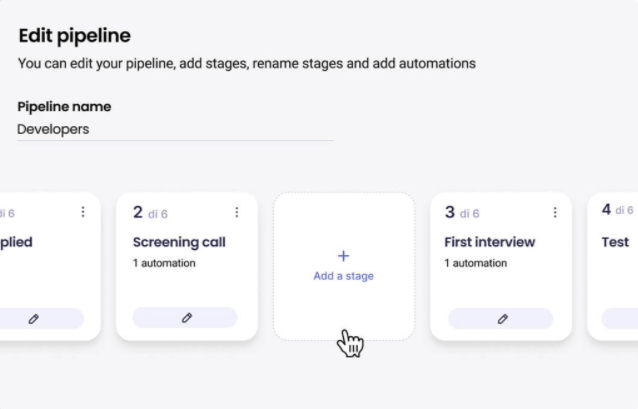638x409 pixels.
Task: Click the plus icon to add stage
Action: [344, 256]
